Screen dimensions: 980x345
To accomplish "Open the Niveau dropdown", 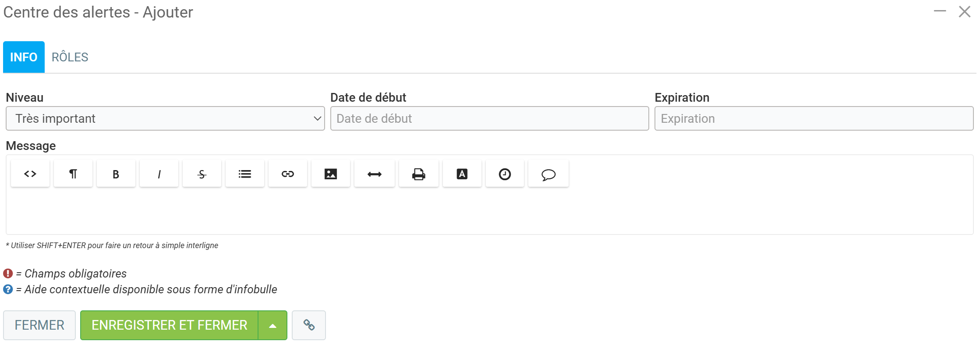I will pos(165,118).
